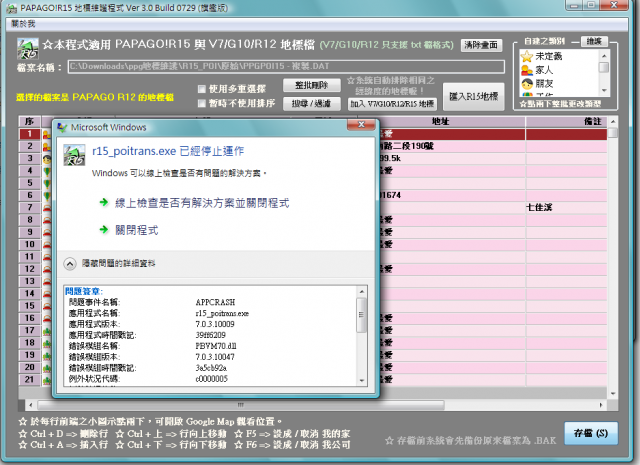640x465 pixels.
Task: Sort by the 地址 column header
Action: (440, 122)
